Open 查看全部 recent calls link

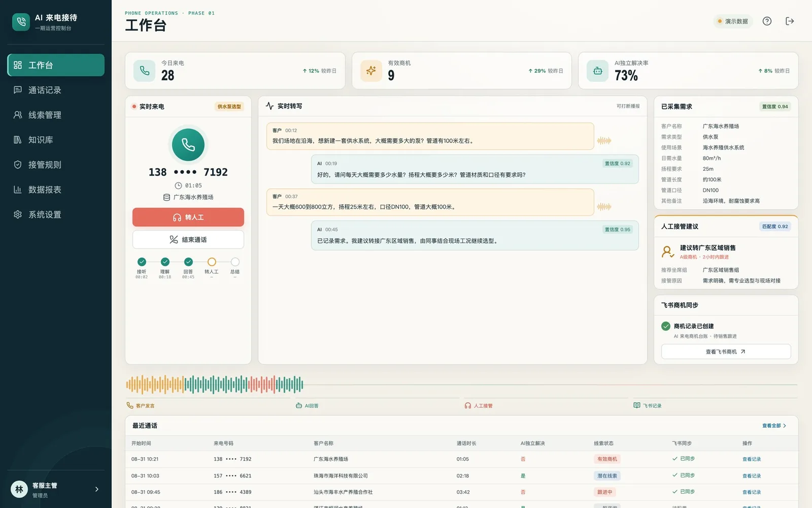tap(774, 426)
